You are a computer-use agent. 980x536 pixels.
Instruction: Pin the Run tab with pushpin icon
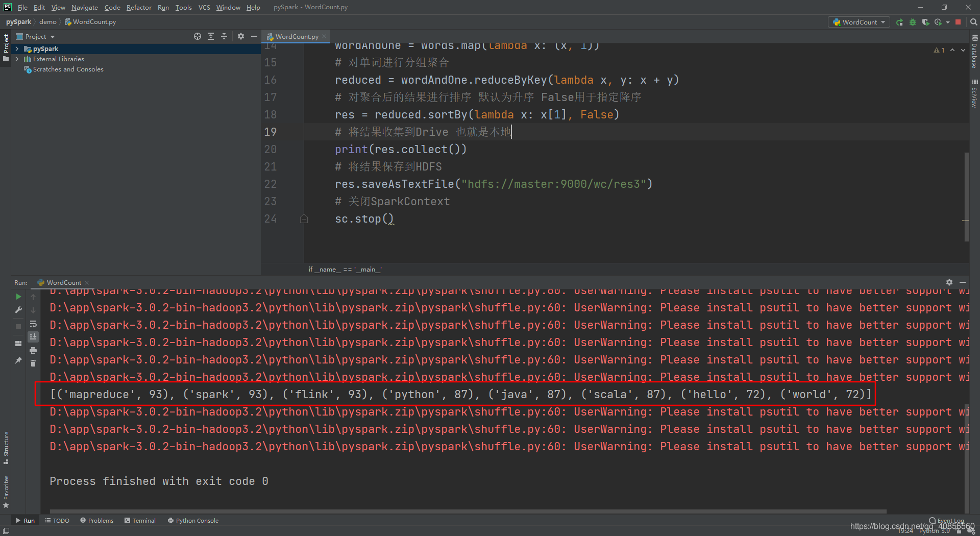coord(18,360)
